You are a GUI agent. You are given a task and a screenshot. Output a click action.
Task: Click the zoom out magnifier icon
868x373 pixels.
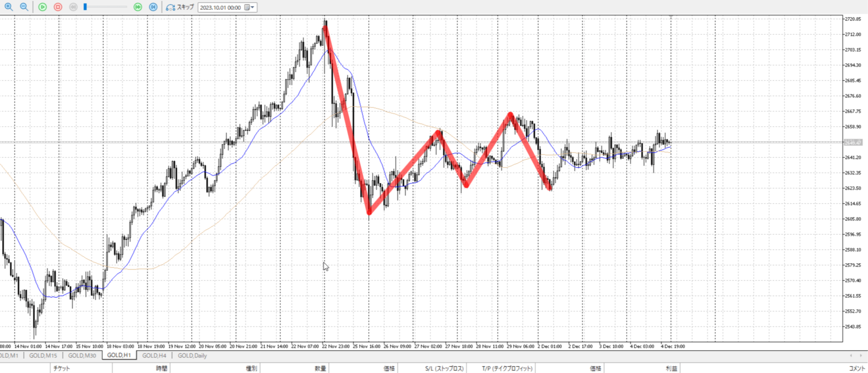pyautogui.click(x=24, y=7)
